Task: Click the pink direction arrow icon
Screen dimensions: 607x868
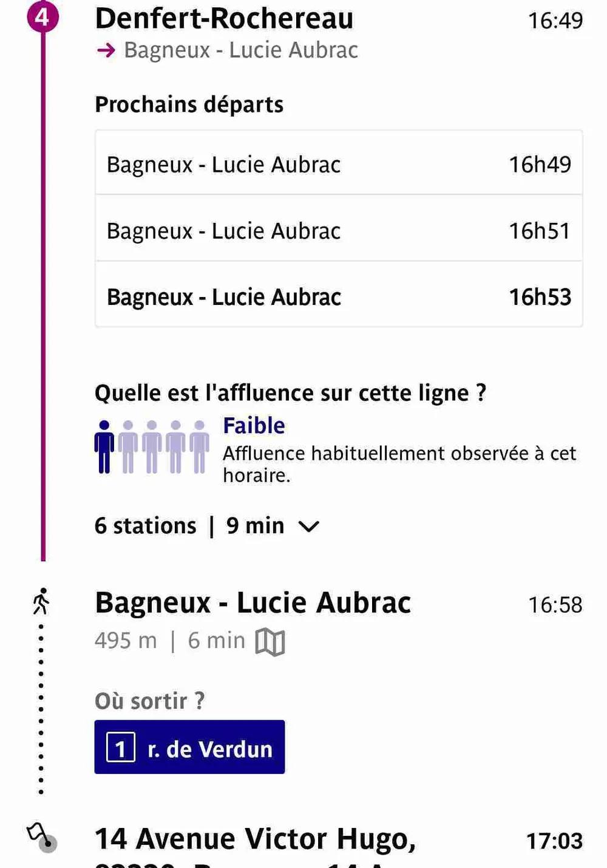Action: pos(106,50)
